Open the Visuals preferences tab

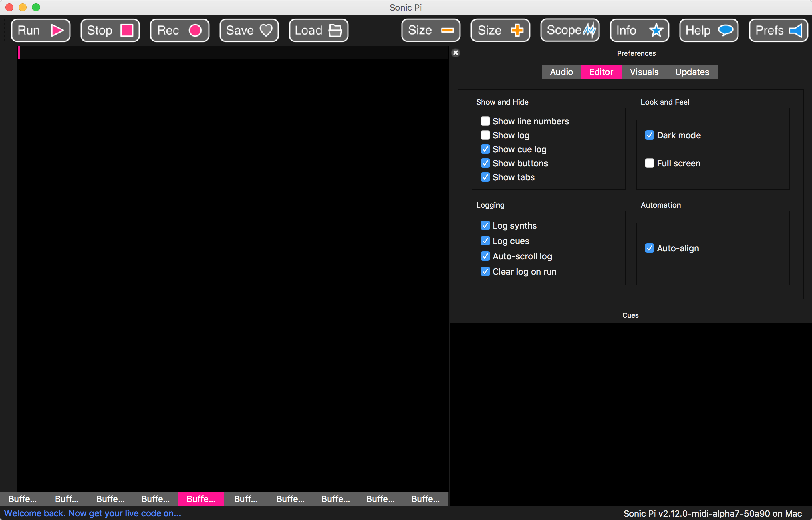click(x=644, y=72)
